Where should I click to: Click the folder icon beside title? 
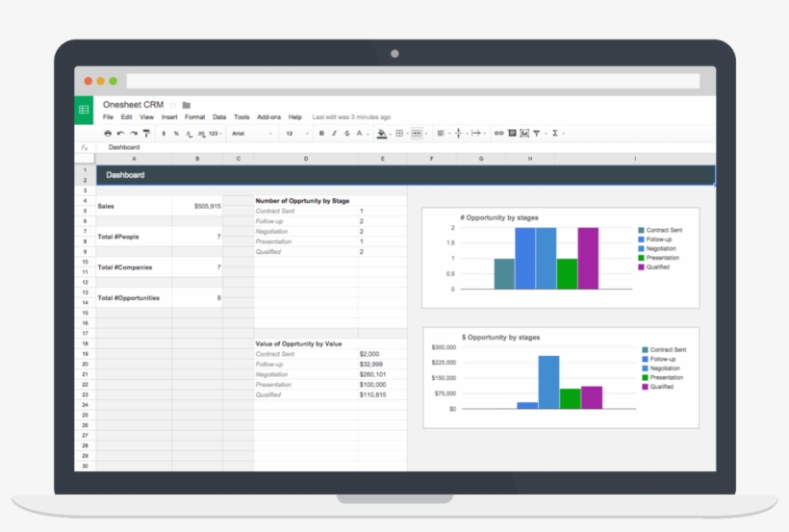tap(186, 105)
